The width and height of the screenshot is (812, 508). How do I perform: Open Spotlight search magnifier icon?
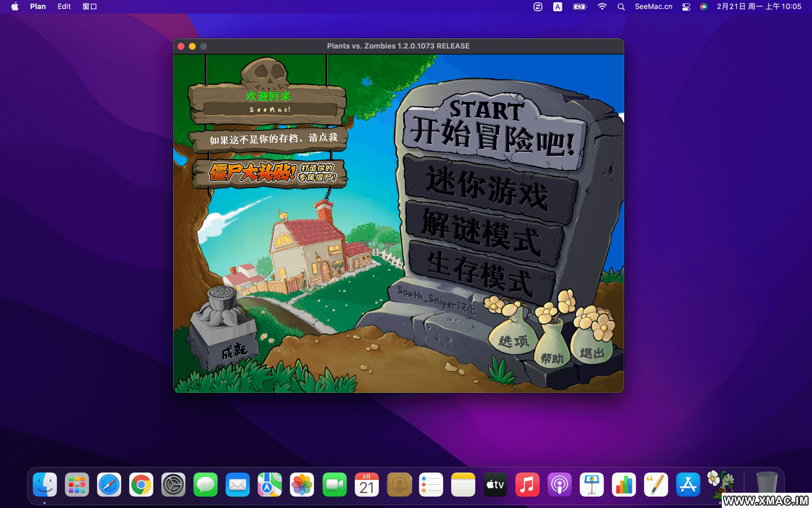point(621,7)
